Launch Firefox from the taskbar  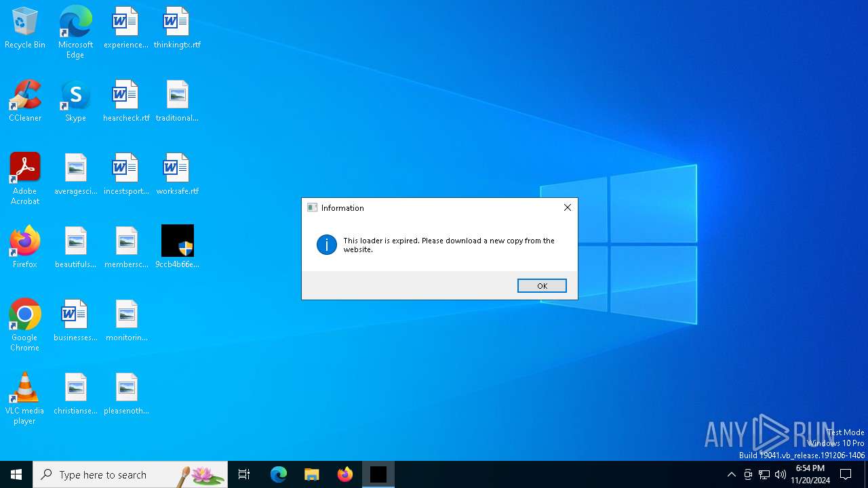[345, 474]
